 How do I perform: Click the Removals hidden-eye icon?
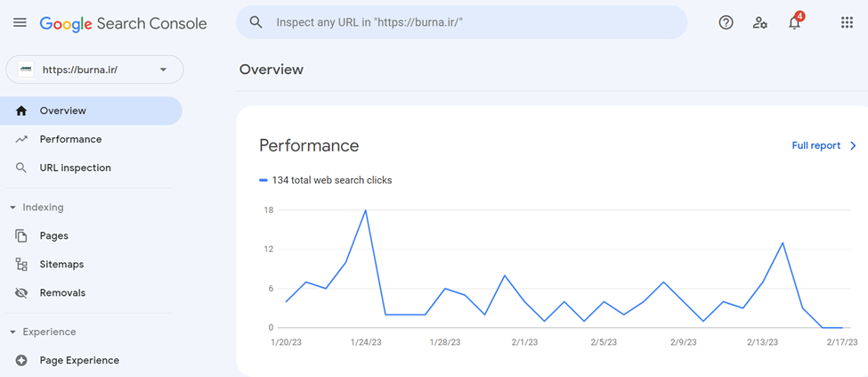pos(21,293)
